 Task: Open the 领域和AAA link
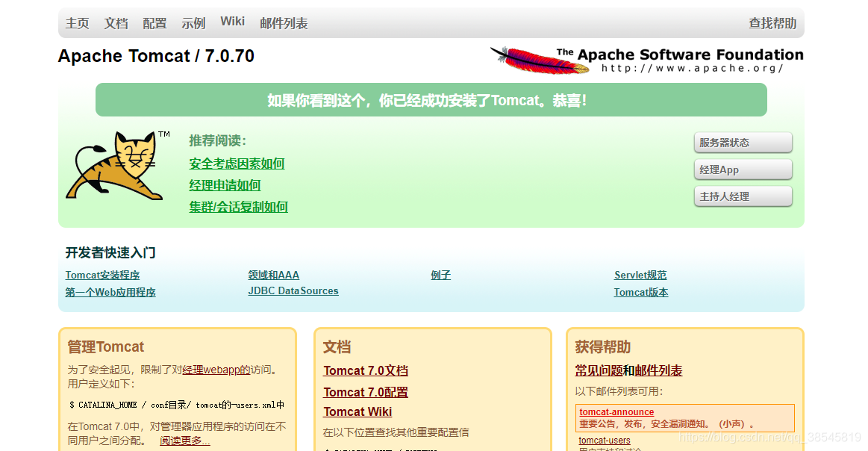[x=273, y=275]
